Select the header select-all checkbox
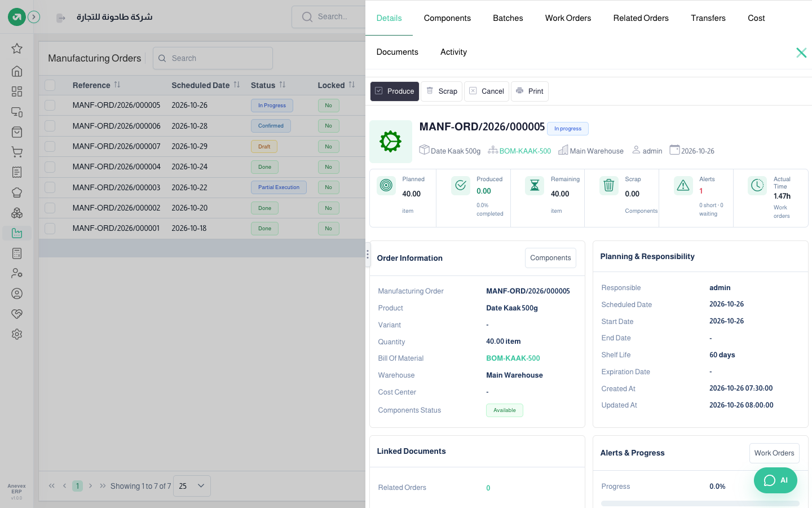812x508 pixels. tap(50, 85)
